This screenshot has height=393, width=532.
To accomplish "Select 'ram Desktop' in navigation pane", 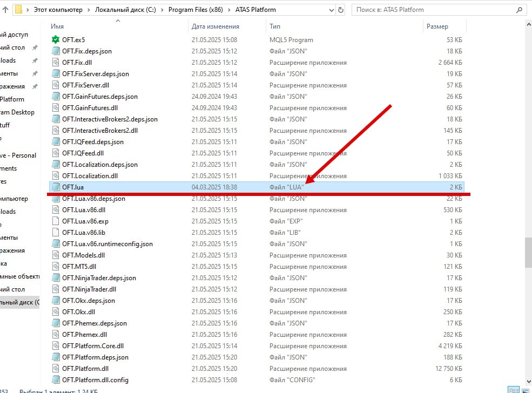I will (x=17, y=112).
